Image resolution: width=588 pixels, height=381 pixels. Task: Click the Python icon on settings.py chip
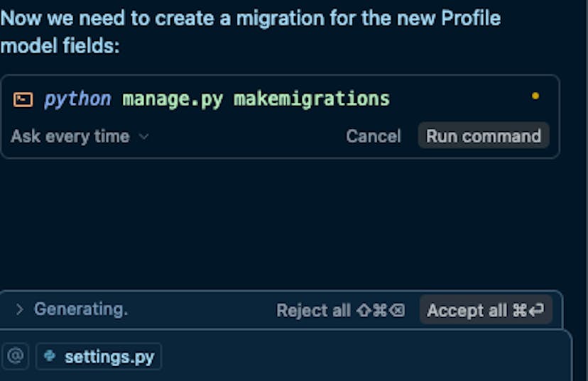click(50, 356)
